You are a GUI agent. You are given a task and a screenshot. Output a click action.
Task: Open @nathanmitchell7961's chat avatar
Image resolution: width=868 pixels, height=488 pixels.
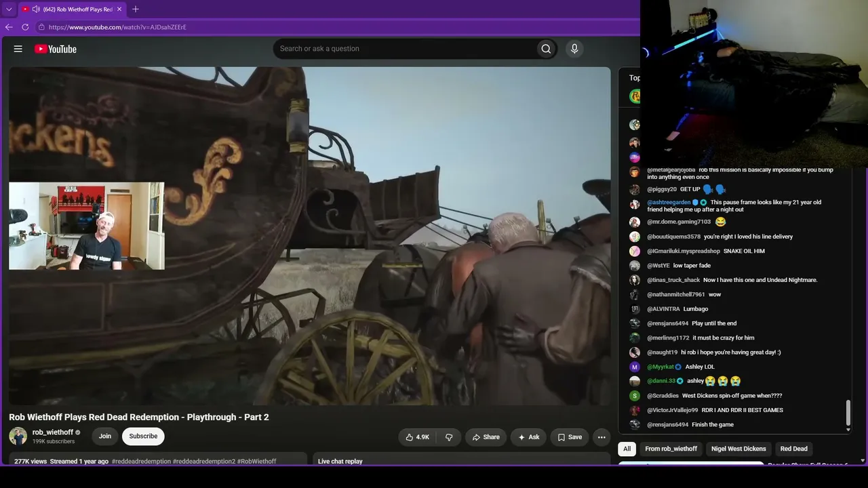tap(635, 295)
